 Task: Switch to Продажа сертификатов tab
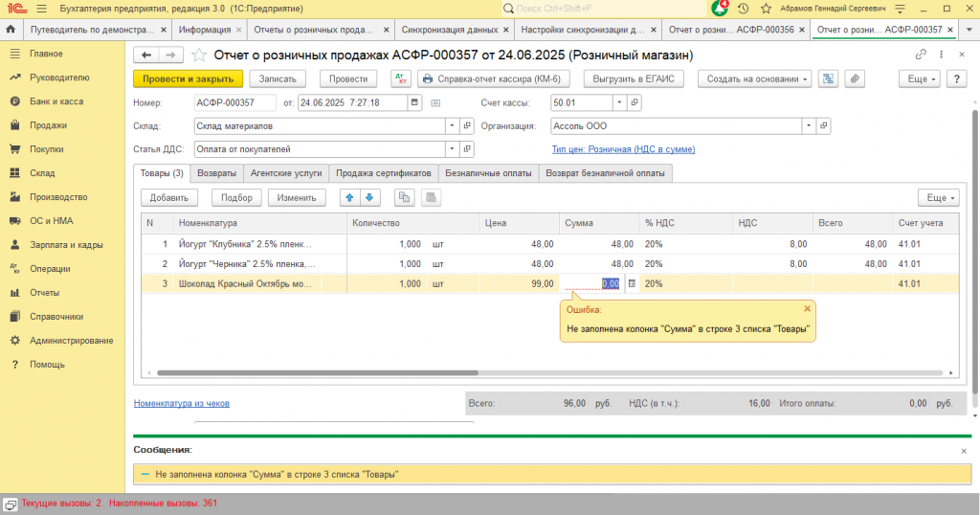coord(384,173)
